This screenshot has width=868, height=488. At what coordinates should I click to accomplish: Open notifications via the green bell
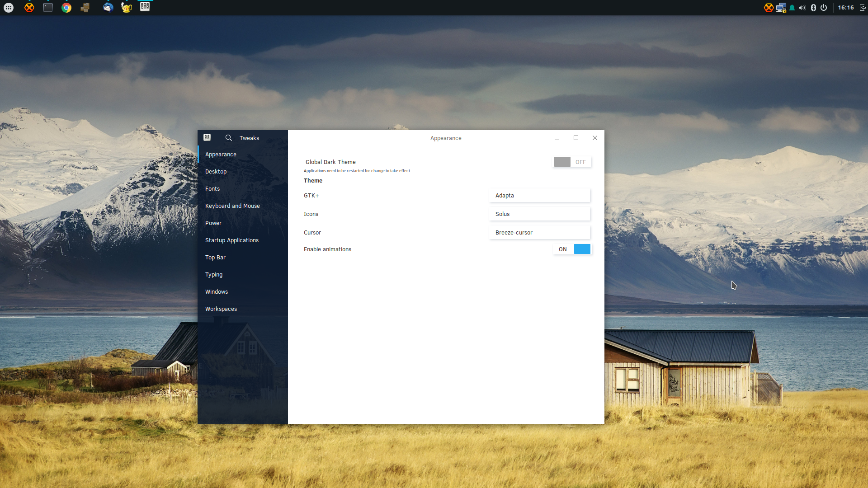pyautogui.click(x=792, y=8)
